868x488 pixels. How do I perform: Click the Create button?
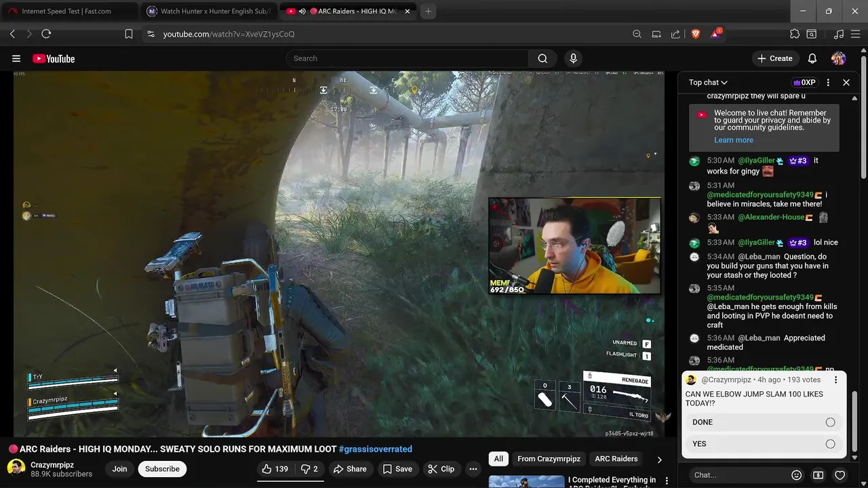pos(774,59)
